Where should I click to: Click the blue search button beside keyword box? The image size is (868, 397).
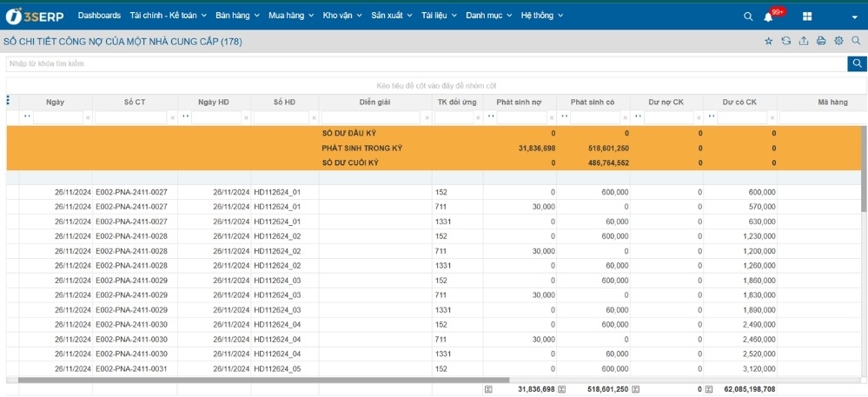[x=857, y=63]
